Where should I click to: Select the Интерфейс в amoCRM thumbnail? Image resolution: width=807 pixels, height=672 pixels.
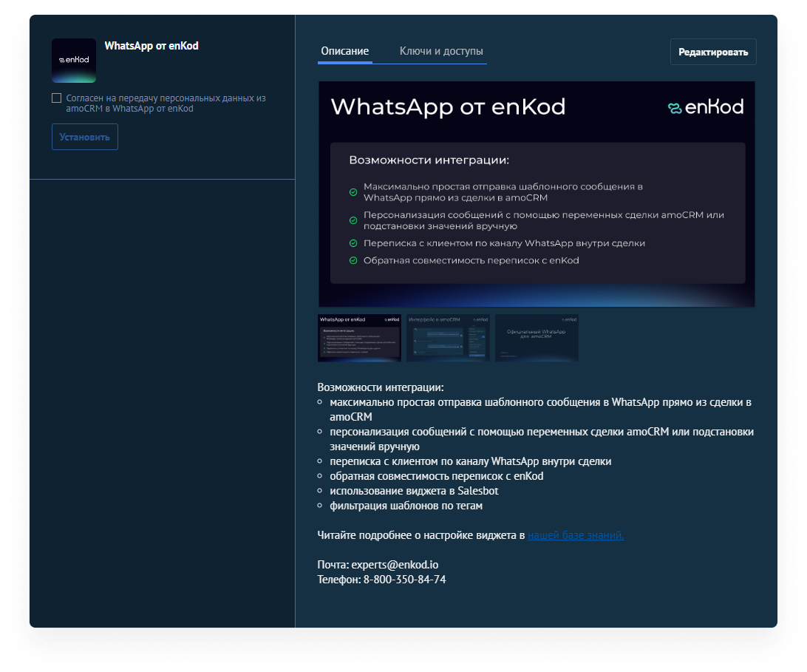pos(448,338)
